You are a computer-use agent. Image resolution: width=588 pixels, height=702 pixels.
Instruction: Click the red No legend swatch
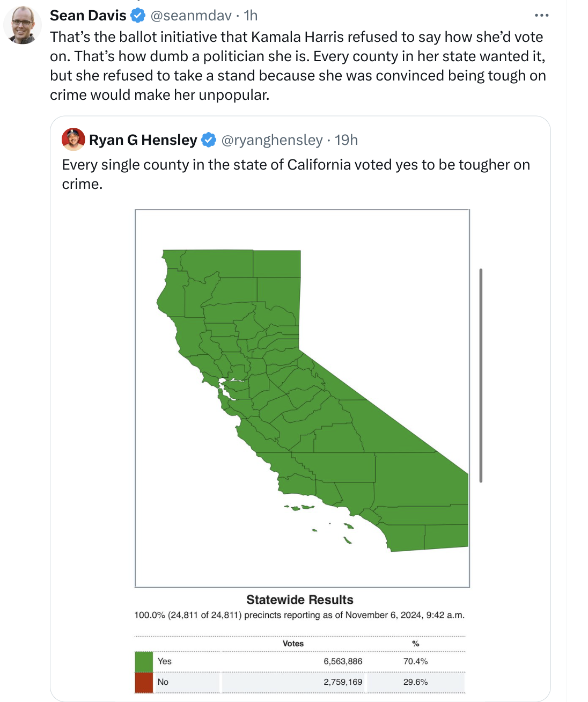coord(144,683)
